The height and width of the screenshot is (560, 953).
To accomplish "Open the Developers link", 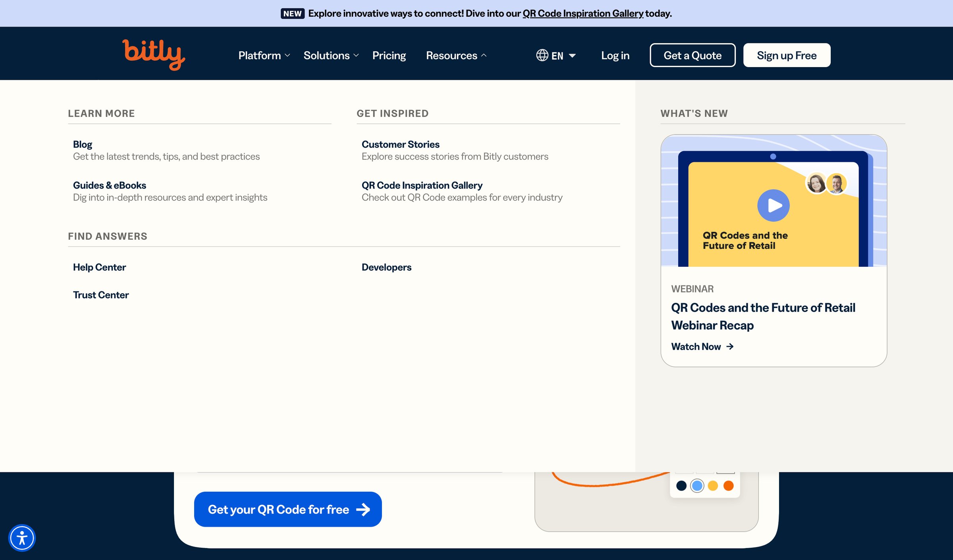I will (386, 267).
